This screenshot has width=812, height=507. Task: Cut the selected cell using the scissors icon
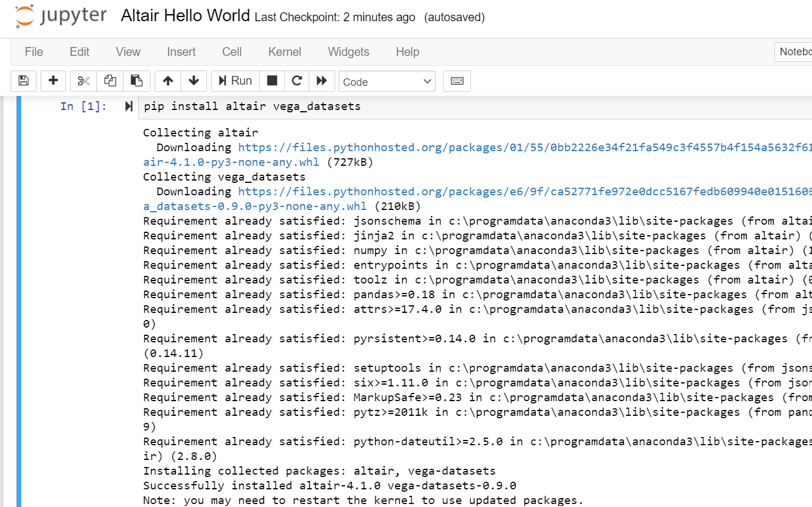point(82,81)
